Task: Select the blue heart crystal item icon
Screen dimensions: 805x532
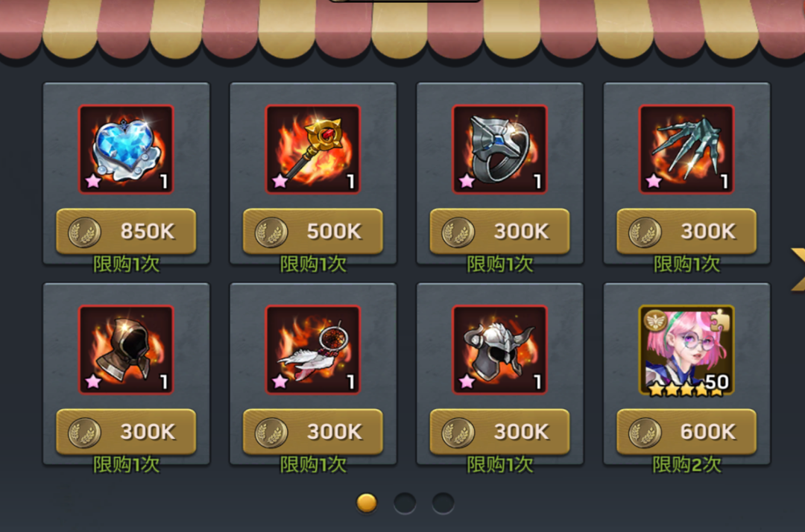Action: (x=126, y=149)
